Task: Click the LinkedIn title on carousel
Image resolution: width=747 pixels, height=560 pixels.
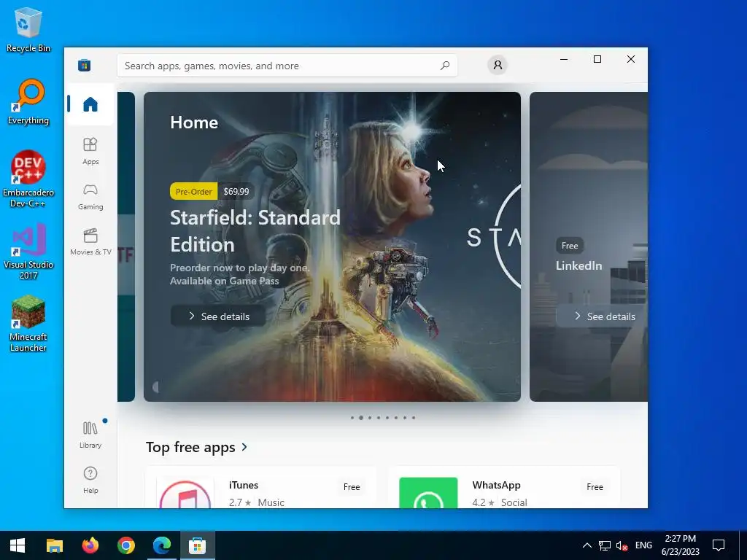Action: pyautogui.click(x=578, y=265)
